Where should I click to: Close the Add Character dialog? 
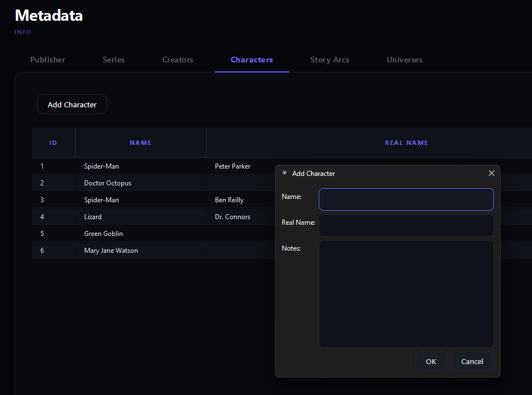(x=491, y=173)
